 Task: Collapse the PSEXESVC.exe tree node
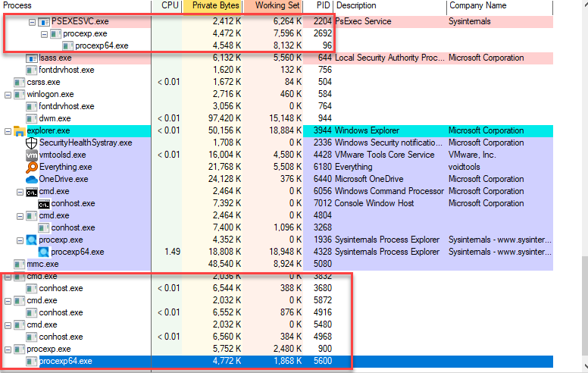(x=33, y=22)
